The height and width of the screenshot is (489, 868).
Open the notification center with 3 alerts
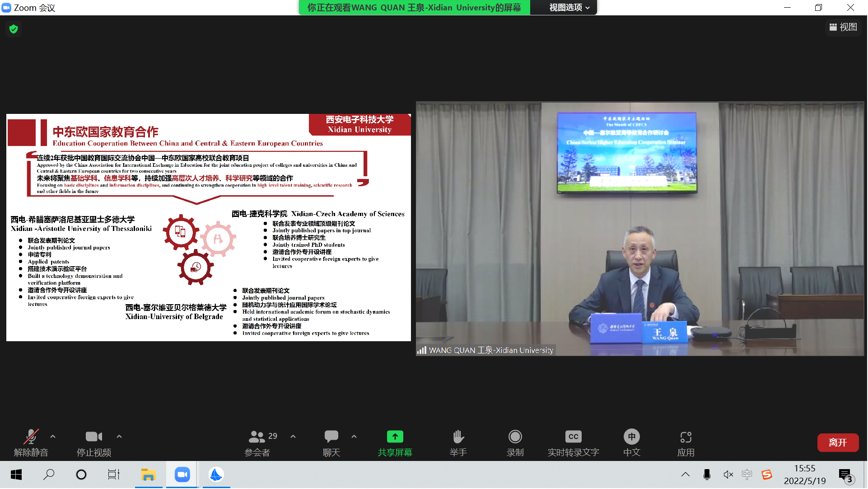click(x=845, y=475)
